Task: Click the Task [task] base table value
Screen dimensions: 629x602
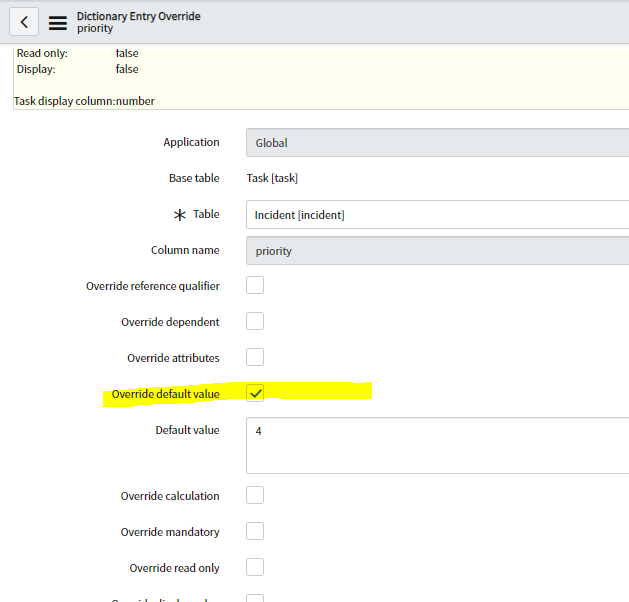Action: click(x=272, y=179)
